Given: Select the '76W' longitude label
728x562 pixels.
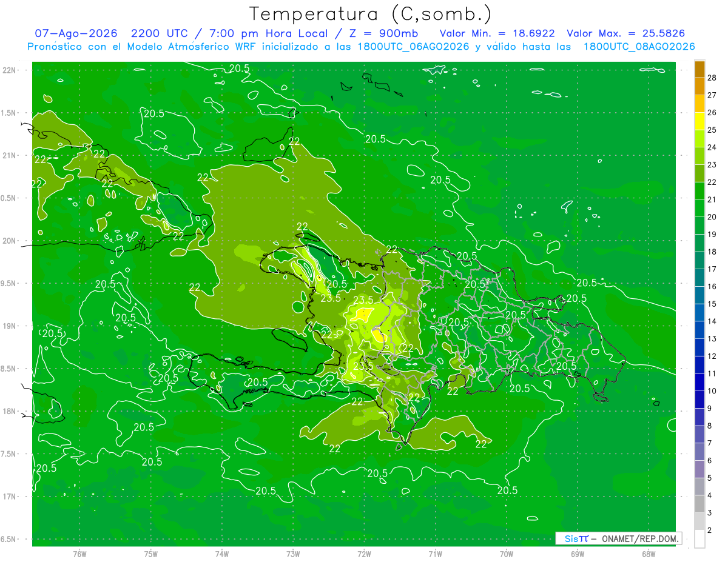Looking at the screenshot, I should click(x=79, y=554).
